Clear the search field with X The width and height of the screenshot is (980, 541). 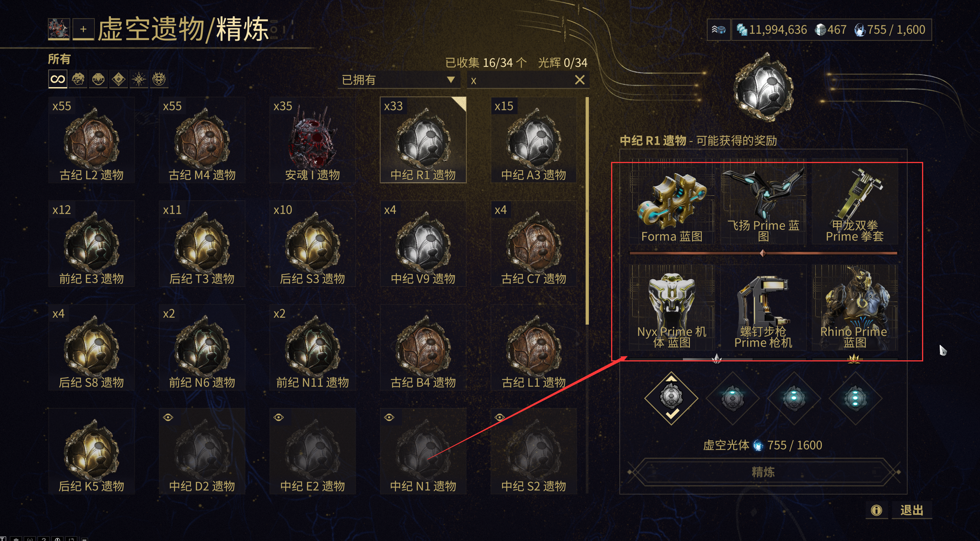(x=580, y=80)
